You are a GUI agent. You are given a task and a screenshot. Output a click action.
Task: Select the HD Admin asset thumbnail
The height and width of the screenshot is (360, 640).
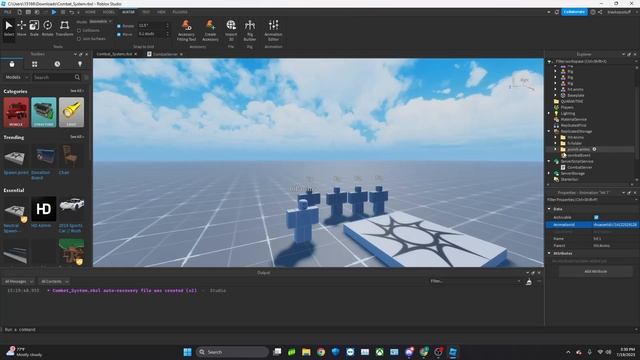pyautogui.click(x=44, y=209)
